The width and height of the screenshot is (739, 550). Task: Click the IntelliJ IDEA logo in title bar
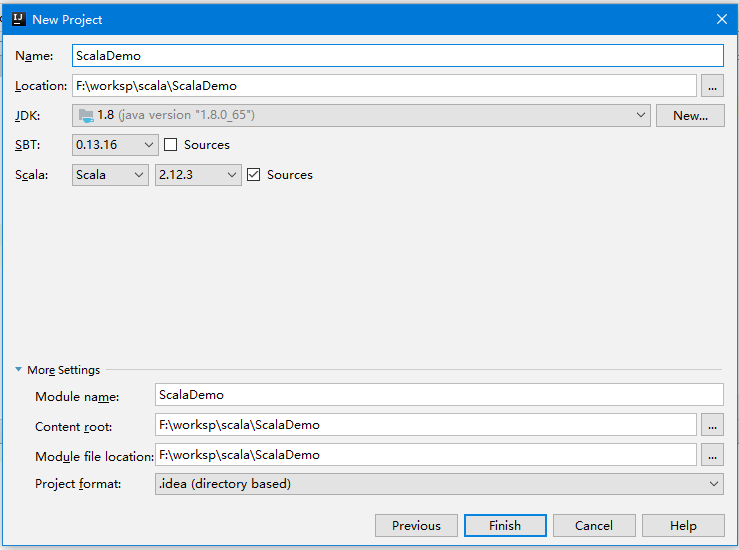(18, 19)
